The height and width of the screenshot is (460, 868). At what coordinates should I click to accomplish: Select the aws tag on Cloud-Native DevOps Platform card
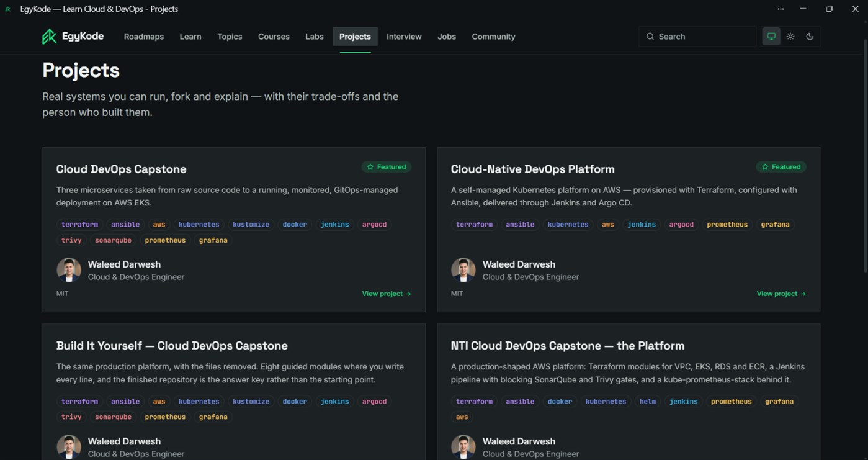point(608,225)
